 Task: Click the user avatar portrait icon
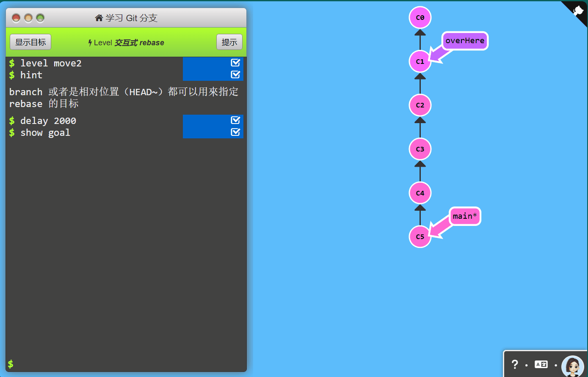point(572,366)
